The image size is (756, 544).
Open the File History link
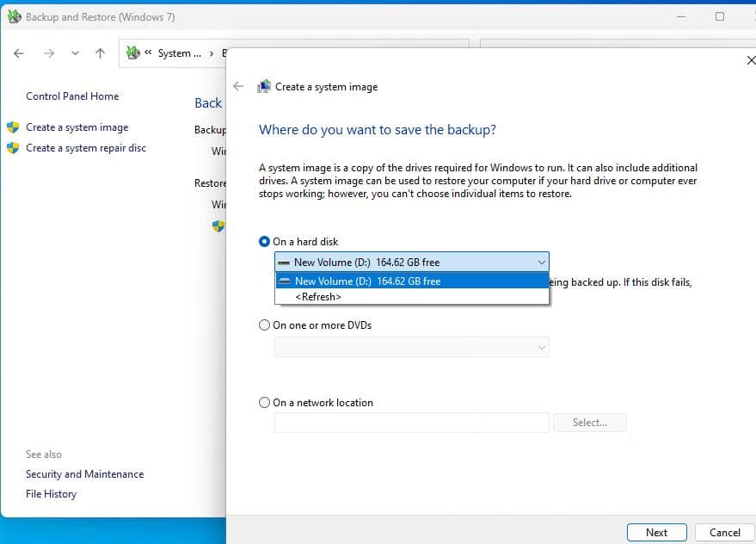tap(51, 494)
